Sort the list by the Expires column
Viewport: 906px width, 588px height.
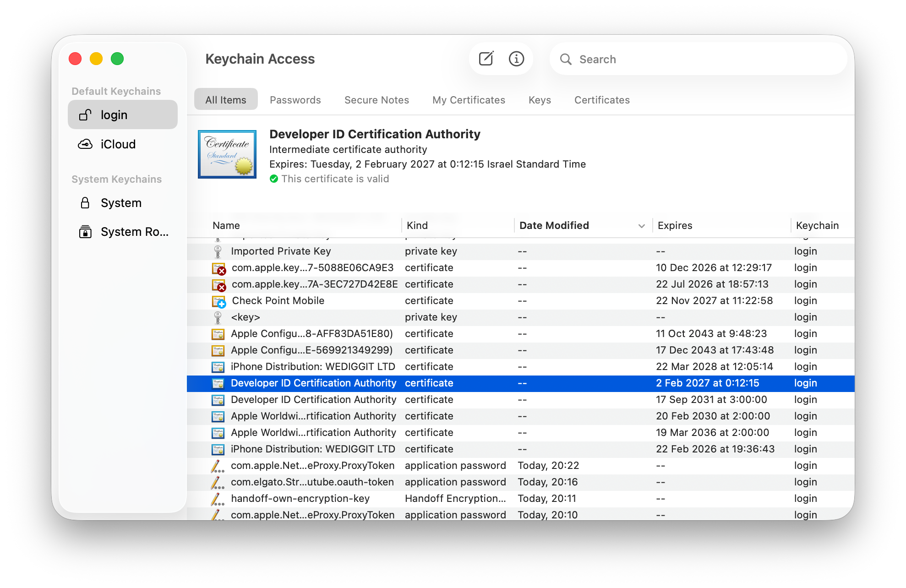(x=675, y=225)
